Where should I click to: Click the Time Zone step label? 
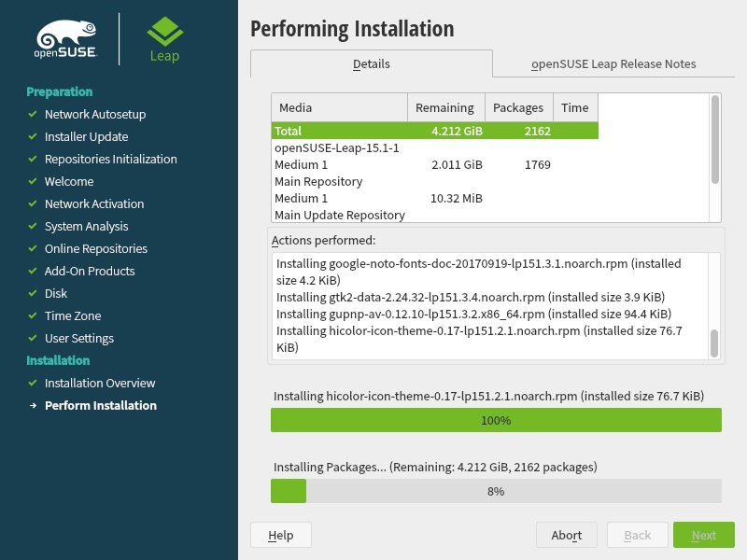pos(73,315)
